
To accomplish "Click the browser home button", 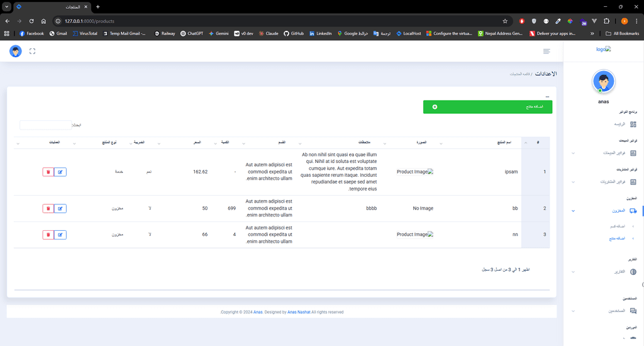I will (x=43, y=21).
